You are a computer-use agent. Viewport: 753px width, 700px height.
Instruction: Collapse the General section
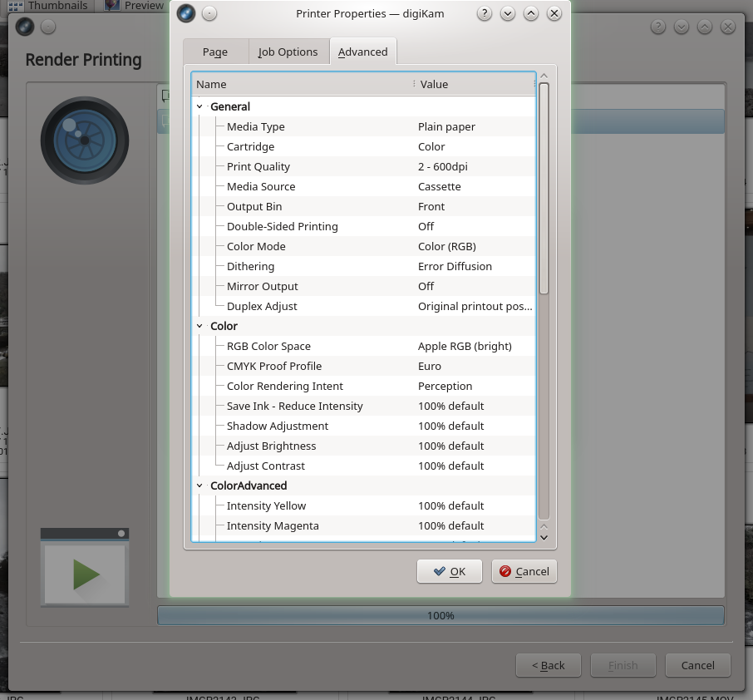(x=199, y=106)
